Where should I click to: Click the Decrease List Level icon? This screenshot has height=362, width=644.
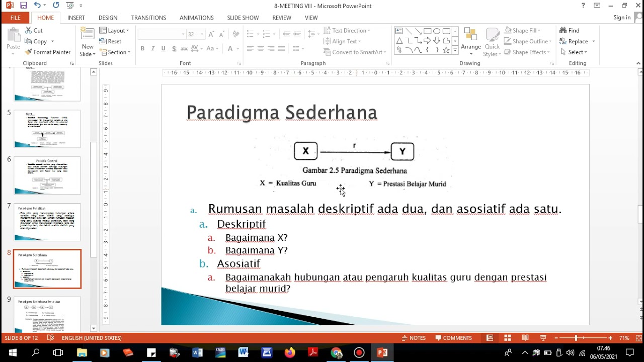pyautogui.click(x=286, y=34)
